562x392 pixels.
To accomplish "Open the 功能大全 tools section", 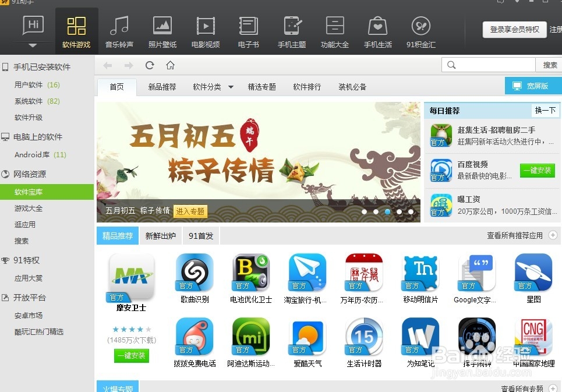I will (x=335, y=31).
